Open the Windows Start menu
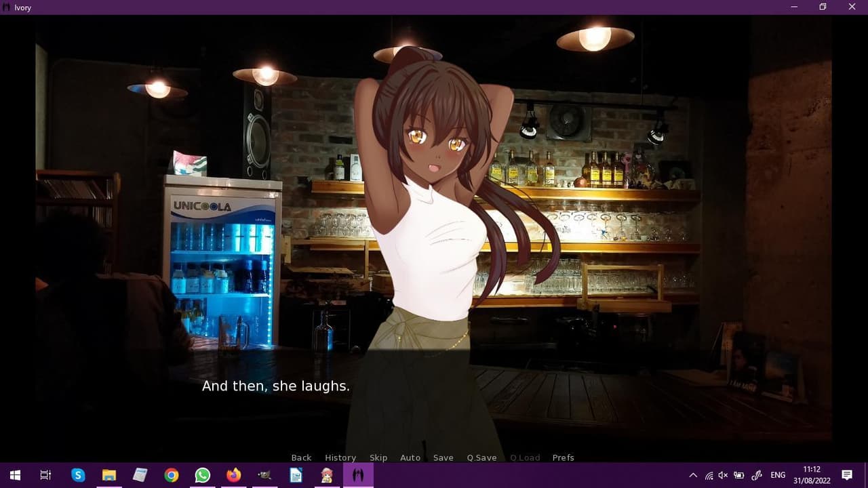The height and width of the screenshot is (488, 868). [15, 475]
